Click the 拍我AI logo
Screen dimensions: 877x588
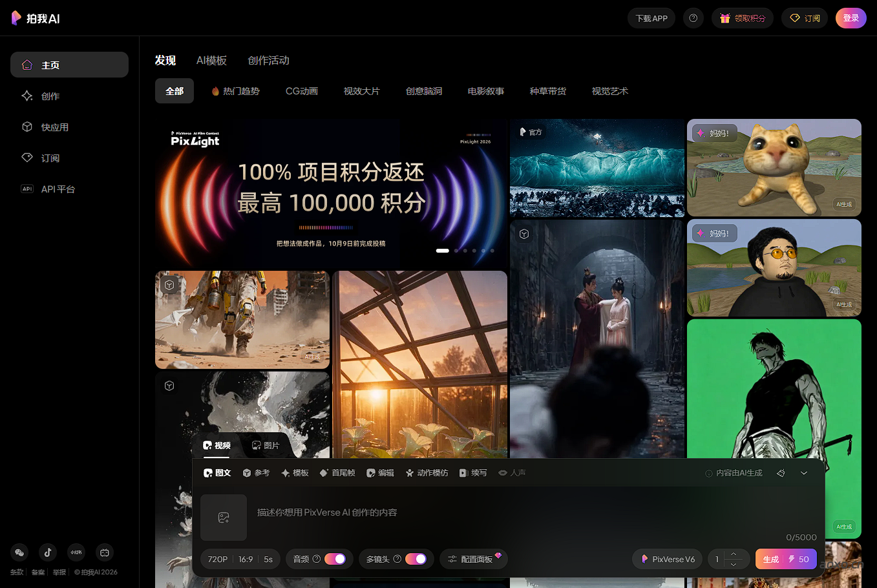(36, 18)
